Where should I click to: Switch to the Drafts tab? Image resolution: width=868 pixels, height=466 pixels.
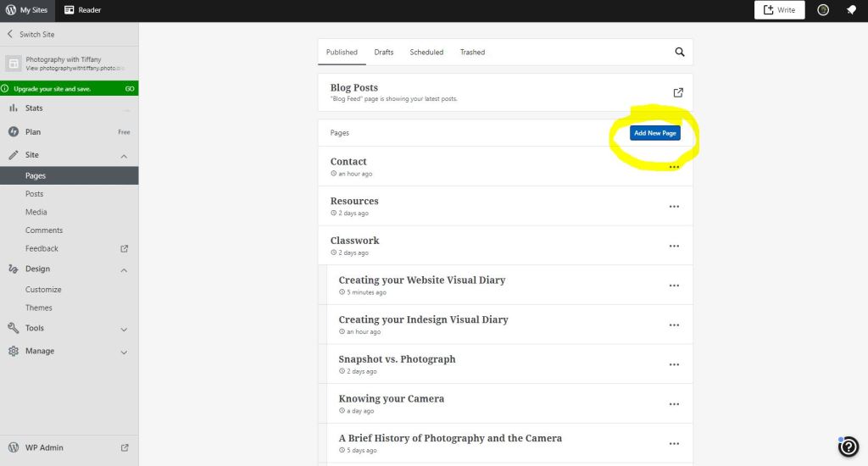[384, 52]
